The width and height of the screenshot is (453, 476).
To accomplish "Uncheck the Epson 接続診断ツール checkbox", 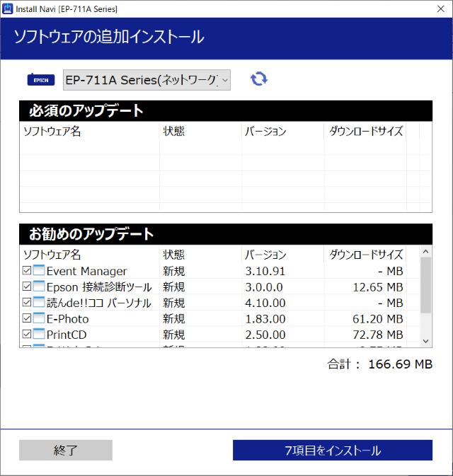I will click(27, 286).
